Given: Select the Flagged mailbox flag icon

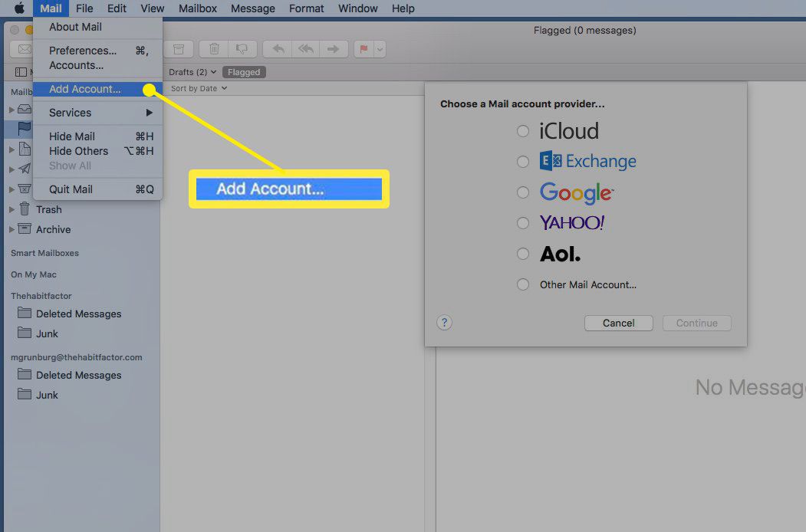Looking at the screenshot, I should tap(25, 129).
